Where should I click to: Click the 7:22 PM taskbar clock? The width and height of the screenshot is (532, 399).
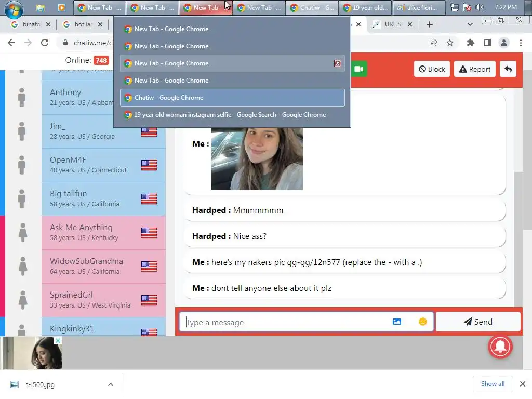(x=506, y=7)
